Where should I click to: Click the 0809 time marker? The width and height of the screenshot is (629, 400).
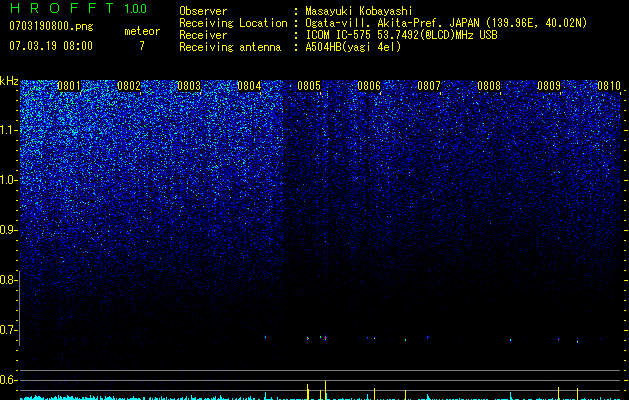tap(549, 86)
